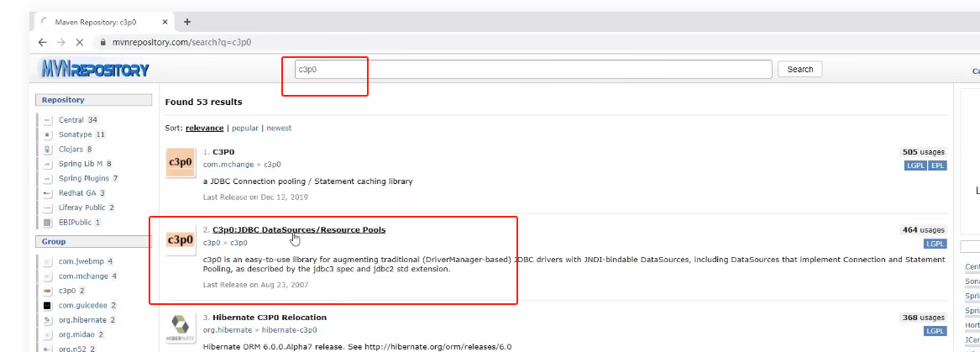Click the com.guicedee group icon

point(48,305)
